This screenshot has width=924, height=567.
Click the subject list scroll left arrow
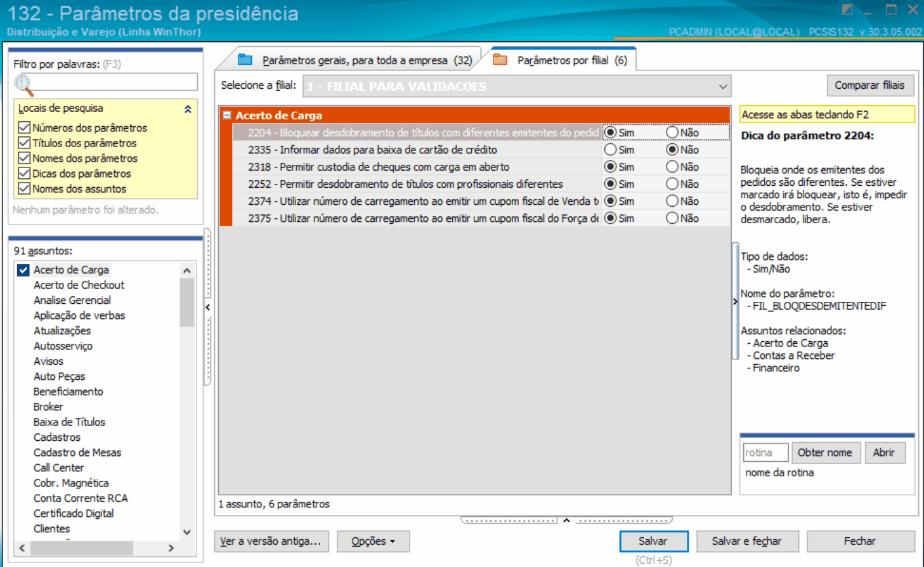[x=22, y=548]
